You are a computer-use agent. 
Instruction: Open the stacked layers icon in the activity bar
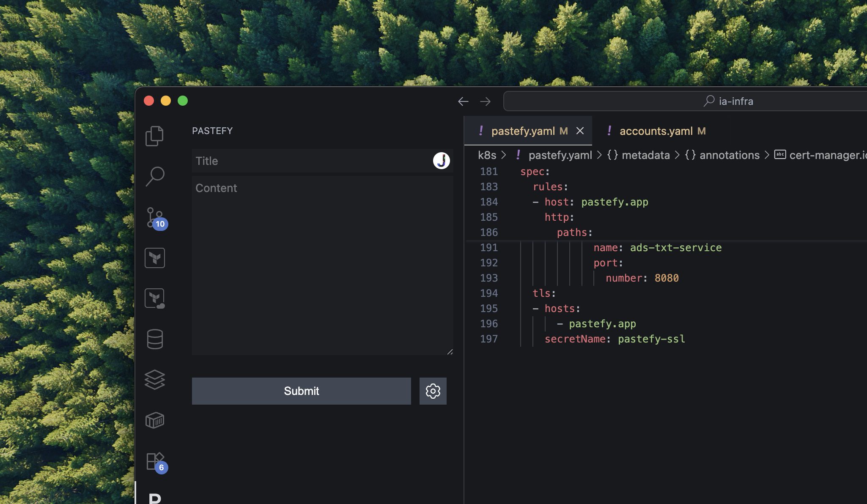pos(155,380)
